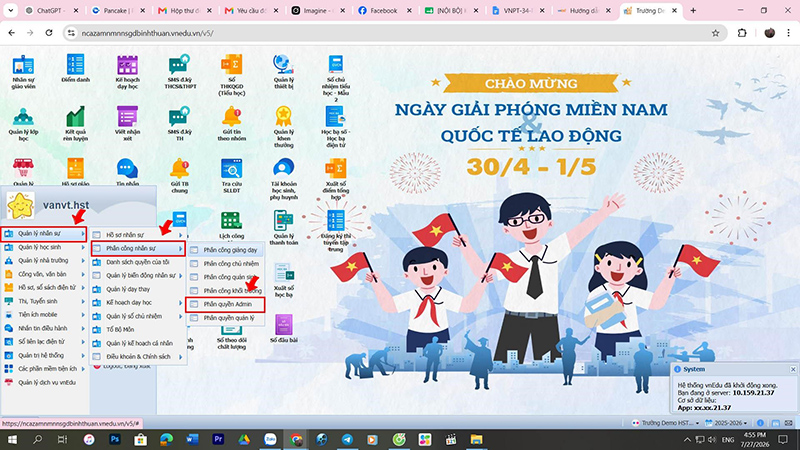The height and width of the screenshot is (450, 800).
Task: Expand Các phần mềm tiện ích menu
Action: point(44,369)
